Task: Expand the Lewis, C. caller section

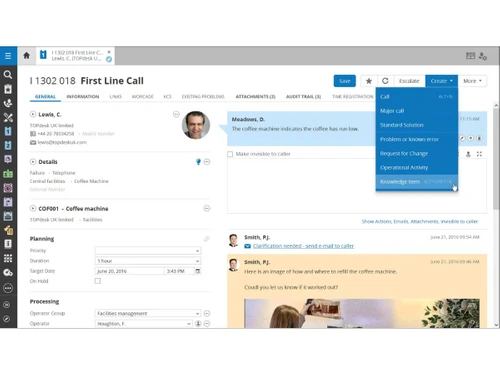Action: [33, 114]
